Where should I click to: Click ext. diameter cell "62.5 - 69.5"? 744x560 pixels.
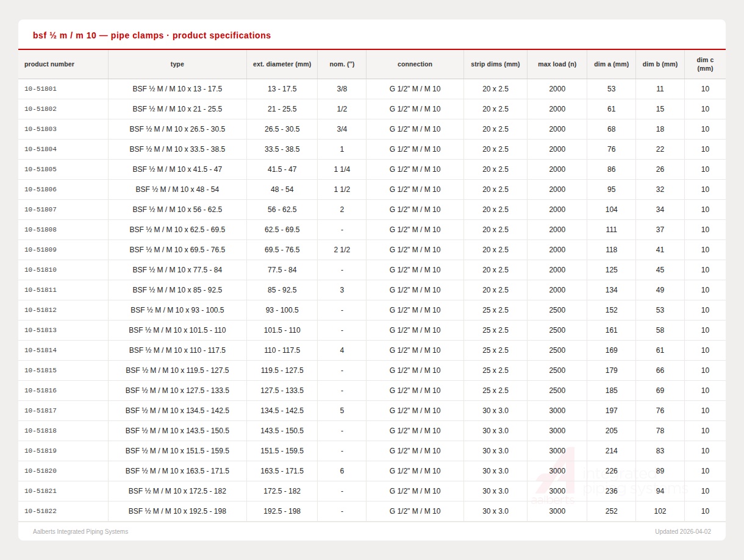tap(282, 230)
